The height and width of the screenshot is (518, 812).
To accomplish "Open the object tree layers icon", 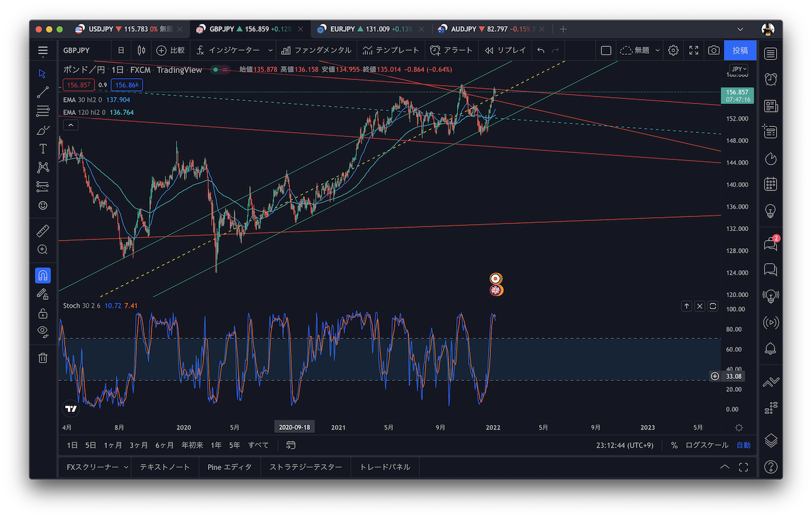I will 771,440.
